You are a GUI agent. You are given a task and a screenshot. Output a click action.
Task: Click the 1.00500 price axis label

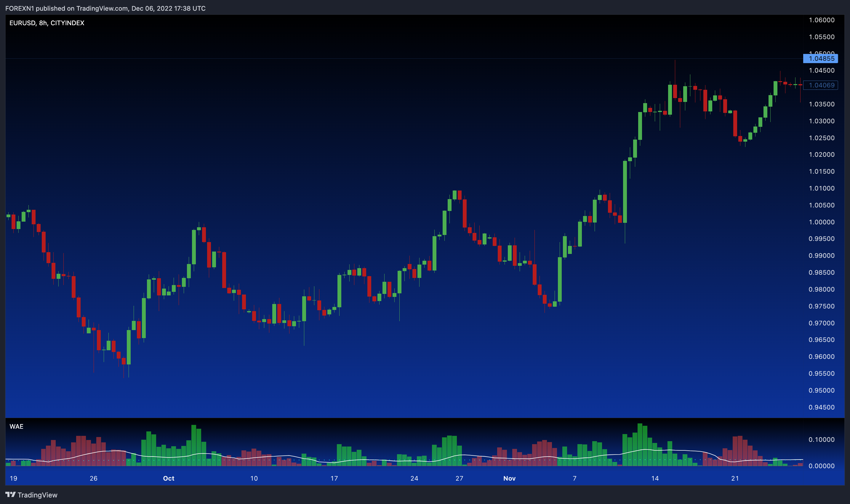tap(822, 205)
